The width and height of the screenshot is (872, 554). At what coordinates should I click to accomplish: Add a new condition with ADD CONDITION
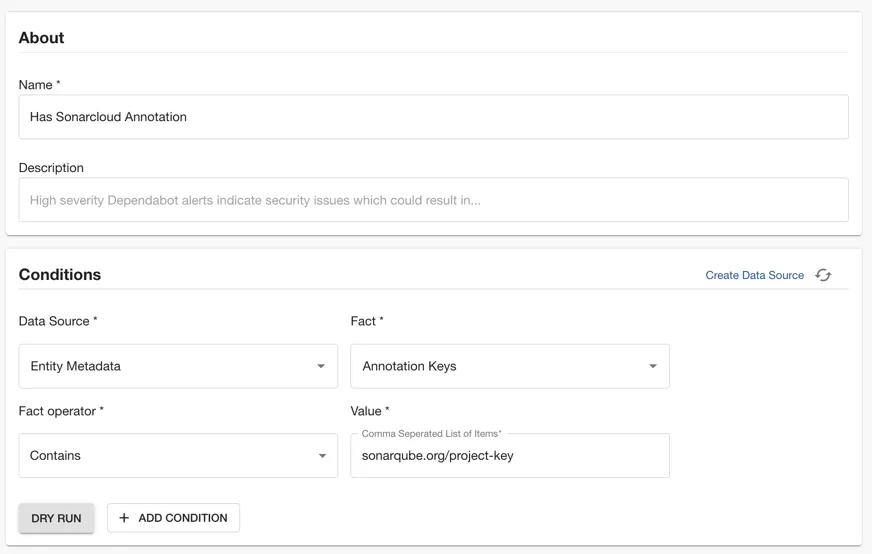click(173, 518)
